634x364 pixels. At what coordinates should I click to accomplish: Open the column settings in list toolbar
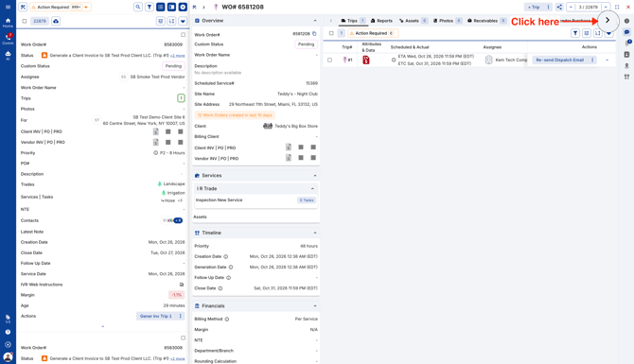tap(161, 21)
